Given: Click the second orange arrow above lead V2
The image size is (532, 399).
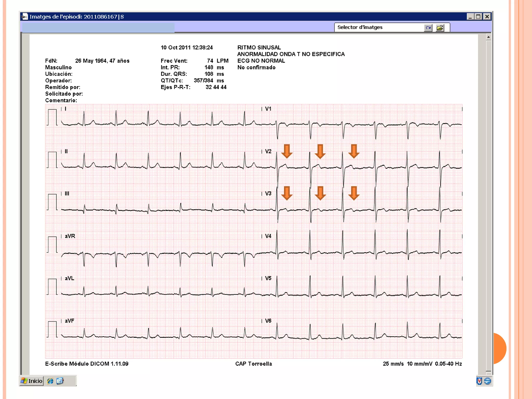Looking at the screenshot, I should (320, 151).
